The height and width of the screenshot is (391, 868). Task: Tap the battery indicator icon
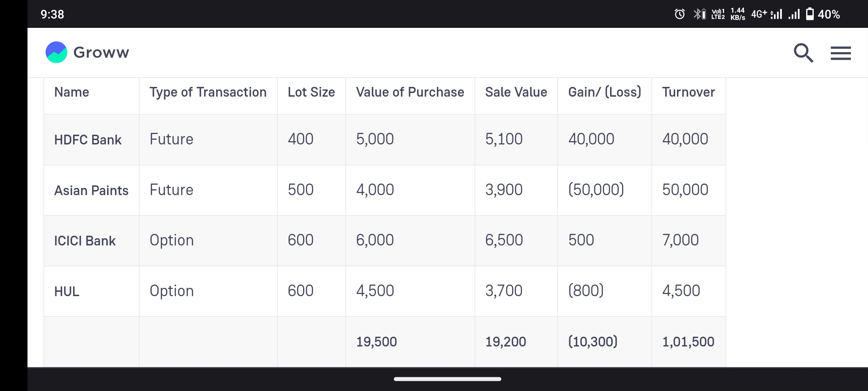pos(810,14)
